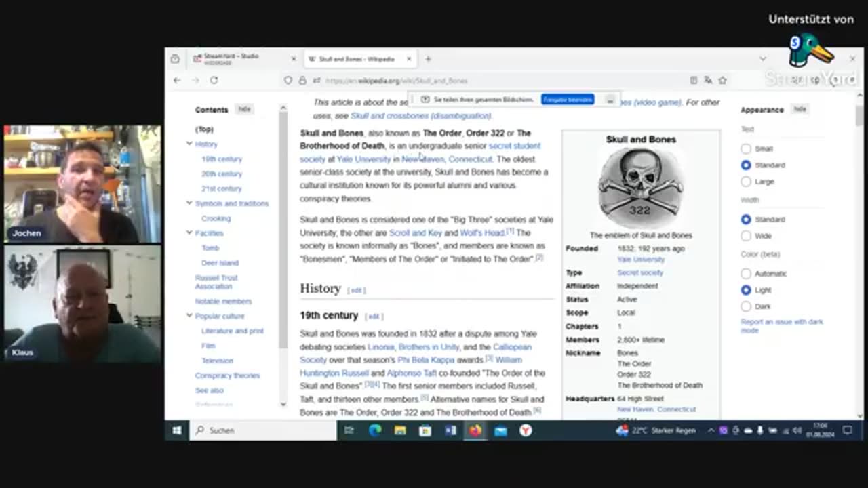Collapse the Facilities contents section

click(x=189, y=232)
